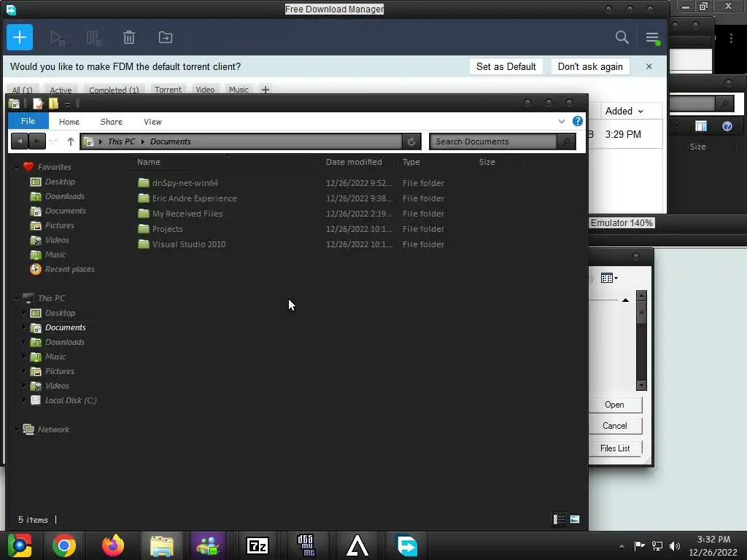Open Recent places under Favorites
This screenshot has width=747, height=560.
pyautogui.click(x=69, y=269)
